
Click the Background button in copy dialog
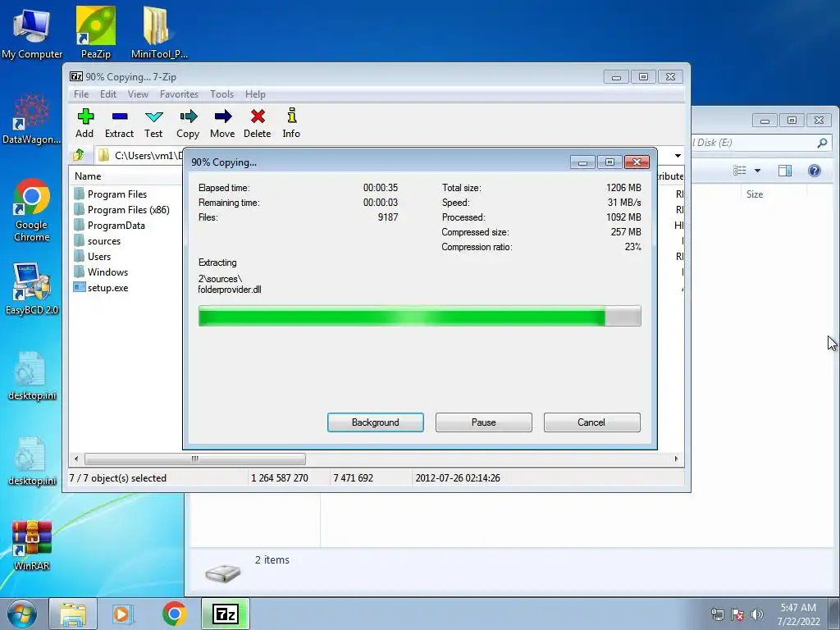coord(376,422)
